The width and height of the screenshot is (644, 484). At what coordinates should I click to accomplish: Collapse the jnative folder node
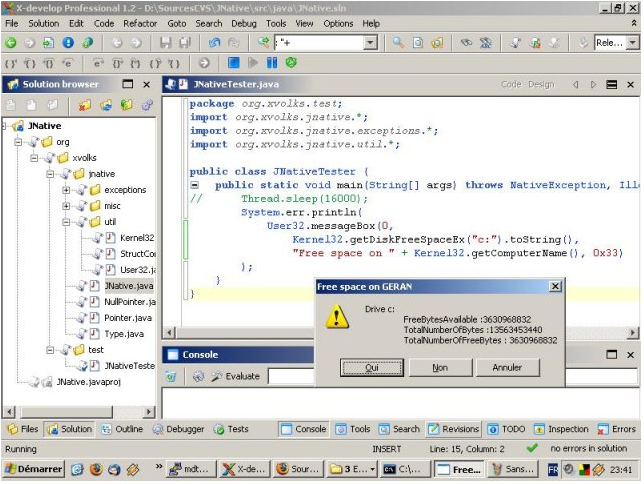[50, 174]
